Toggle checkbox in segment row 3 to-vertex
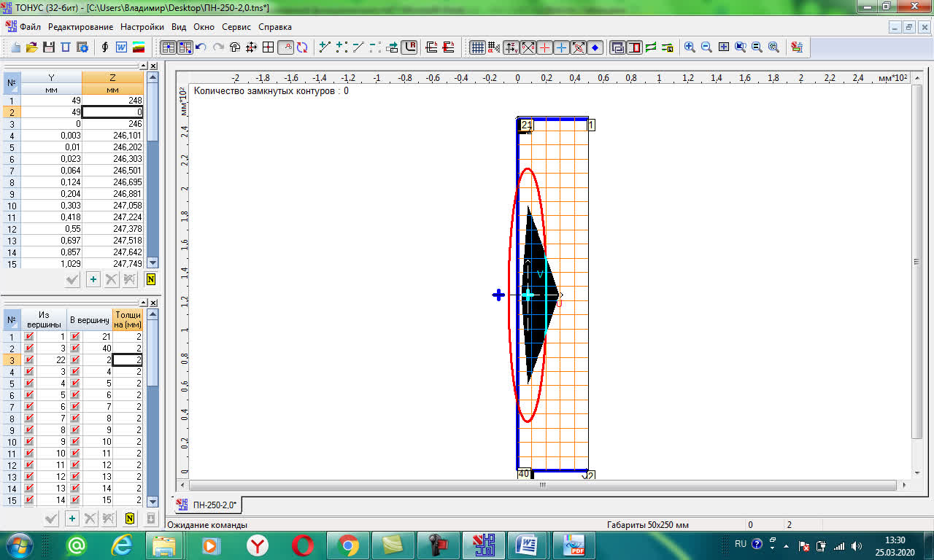The height and width of the screenshot is (560, 934). coord(75,360)
